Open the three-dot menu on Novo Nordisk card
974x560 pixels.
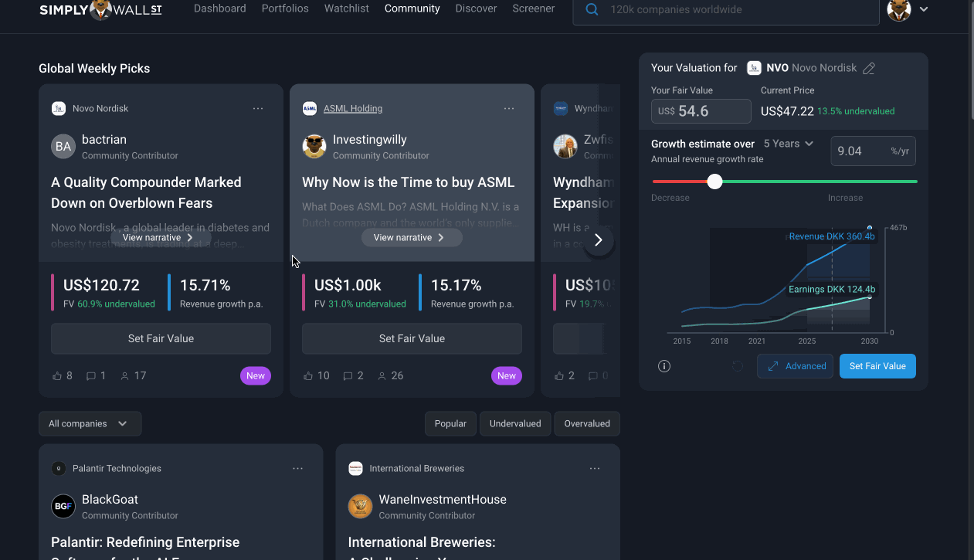click(x=258, y=109)
